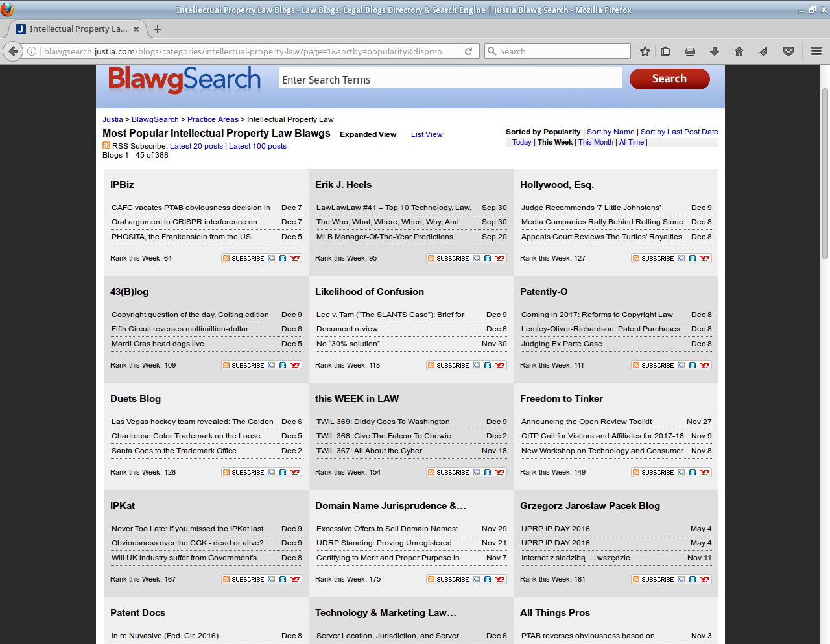
Task: Subscribe to this WEEK in LAW via Yahoo
Action: coord(500,472)
